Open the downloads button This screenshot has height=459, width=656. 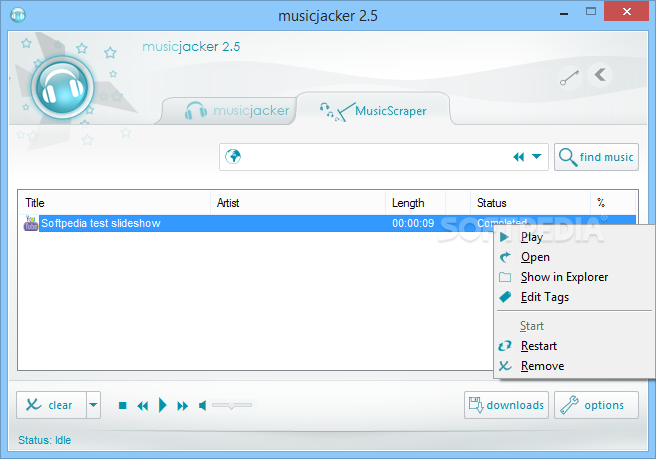(506, 405)
